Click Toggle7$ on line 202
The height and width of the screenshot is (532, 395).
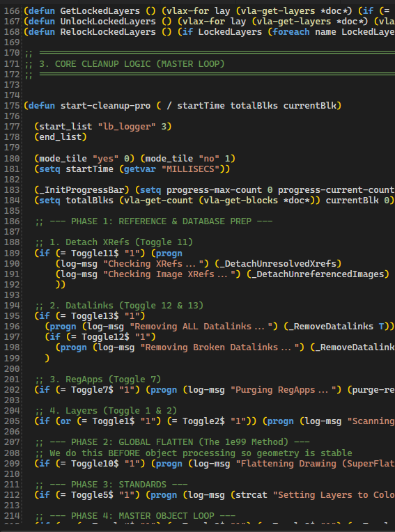coord(92,389)
